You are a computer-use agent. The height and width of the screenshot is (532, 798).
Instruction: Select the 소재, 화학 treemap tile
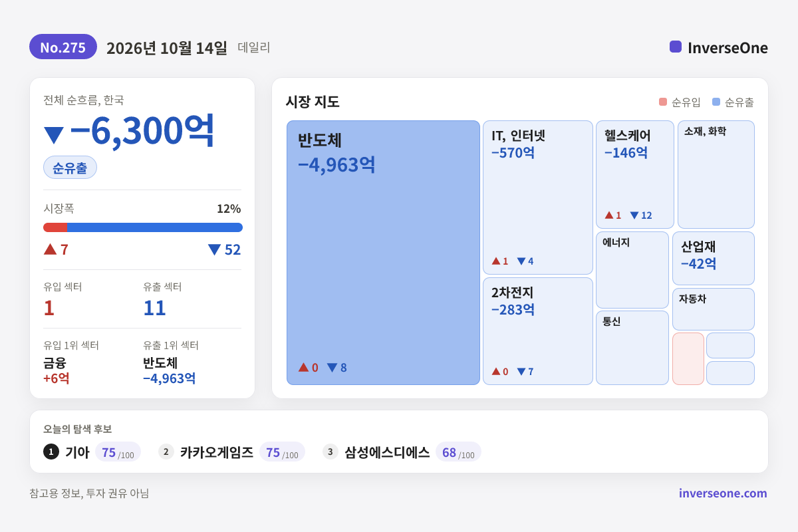click(716, 174)
